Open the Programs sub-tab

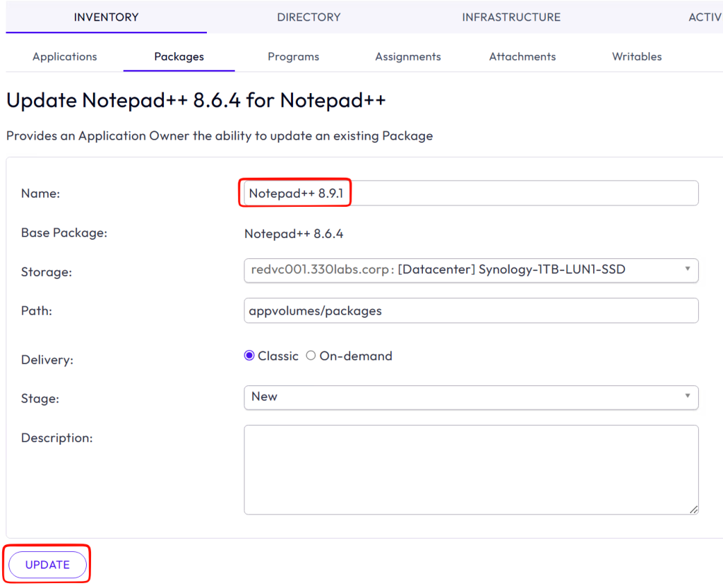293,56
